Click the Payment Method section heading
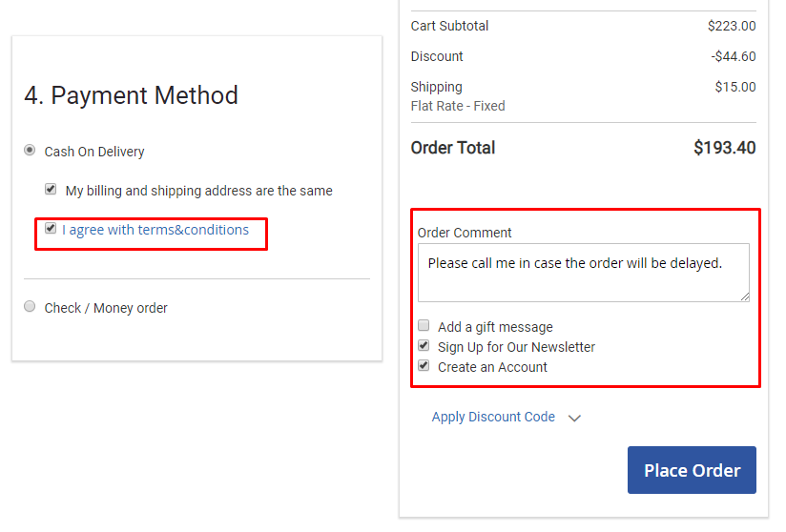786x532 pixels. [x=131, y=95]
